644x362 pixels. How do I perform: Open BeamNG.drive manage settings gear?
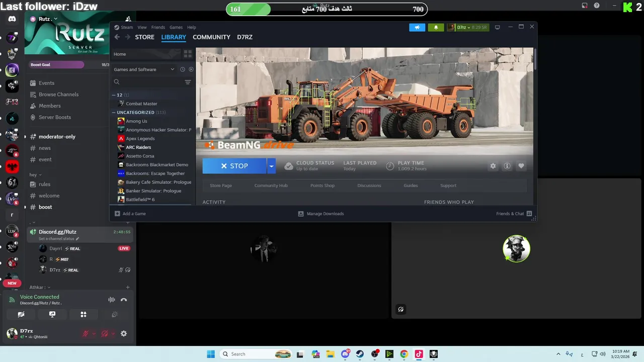493,166
